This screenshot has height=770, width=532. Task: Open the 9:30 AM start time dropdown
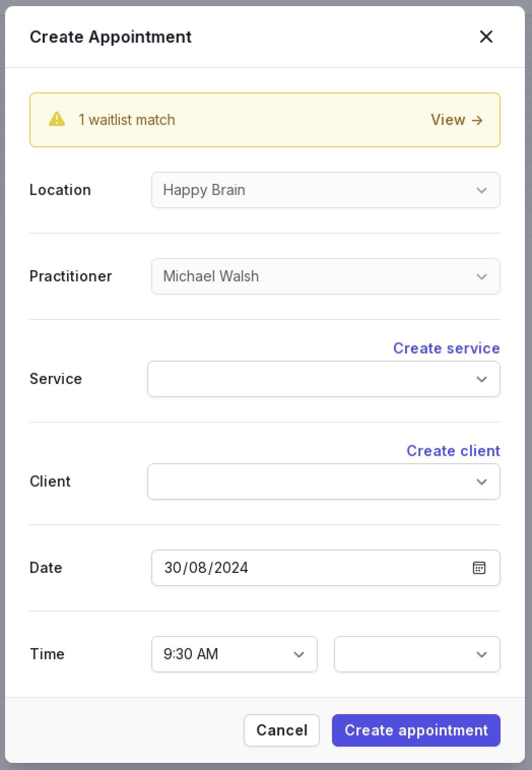pos(235,654)
